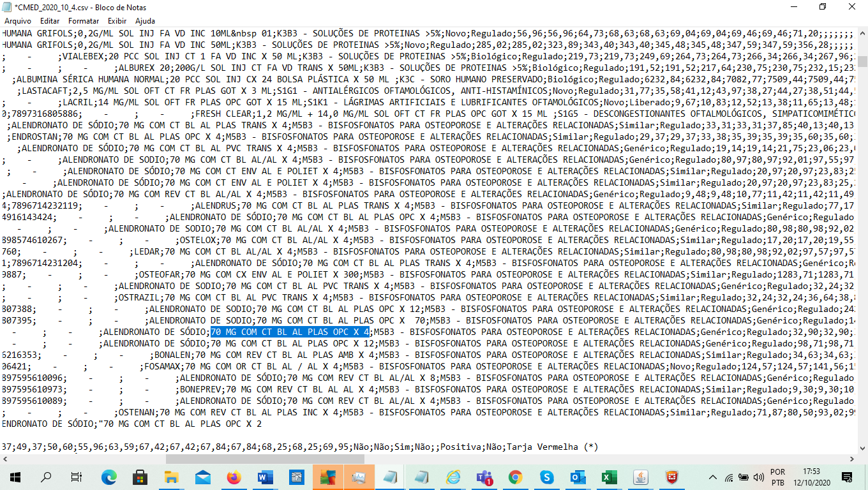Viewport: 868px width, 490px height.
Task: Switch the POR PTB input language
Action: coord(778,477)
